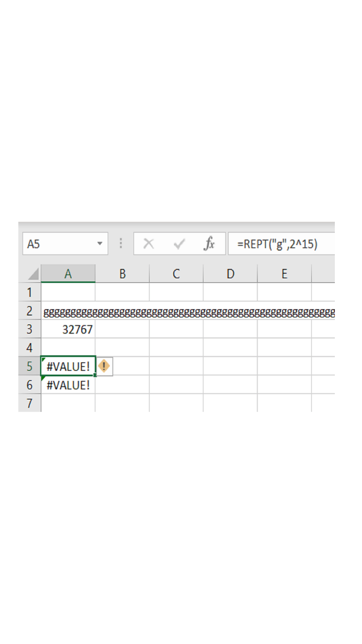The height and width of the screenshot is (644, 362).
Task: Click the Enter checkmark formula icon
Action: [179, 243]
